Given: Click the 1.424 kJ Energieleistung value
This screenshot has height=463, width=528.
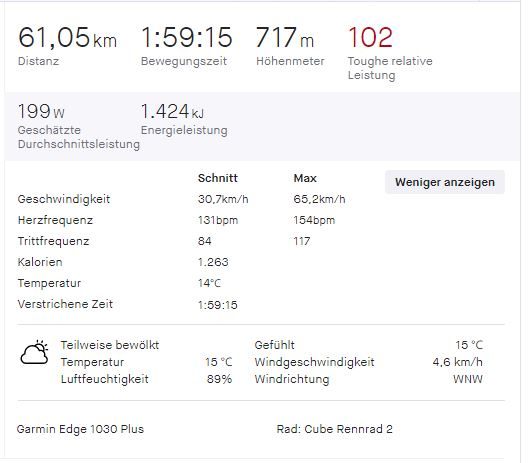Looking at the screenshot, I should point(172,111).
